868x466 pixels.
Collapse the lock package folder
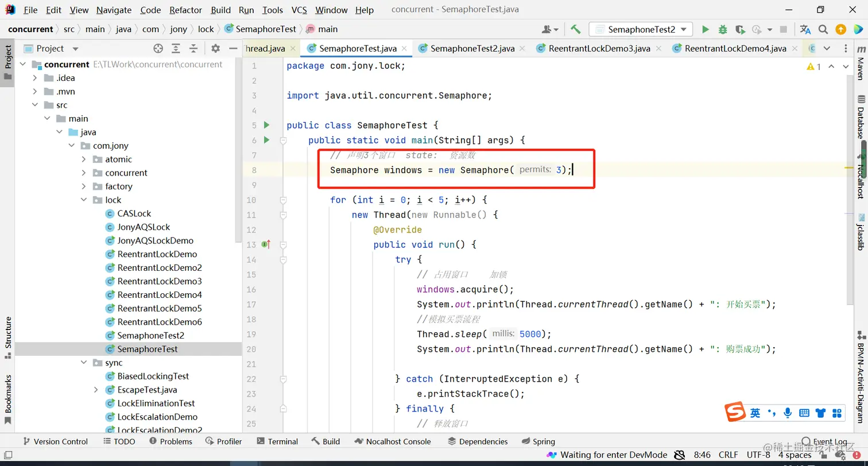(x=84, y=200)
